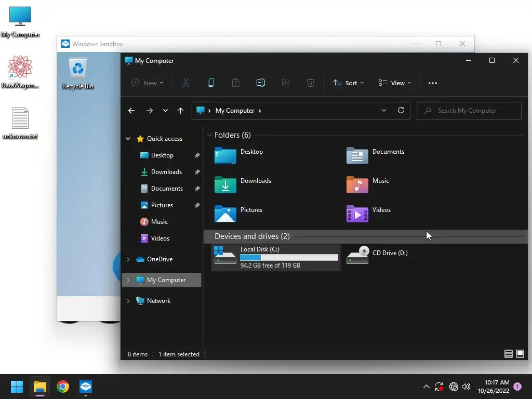Open the New dropdown menu

(x=148, y=83)
